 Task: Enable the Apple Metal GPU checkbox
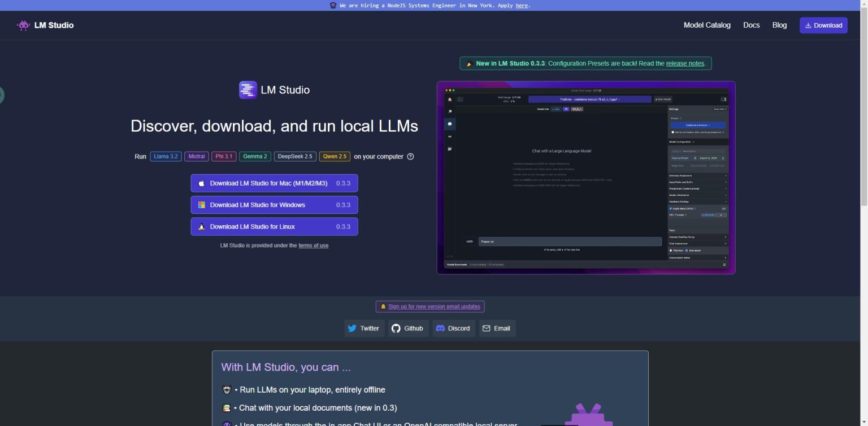(671, 208)
